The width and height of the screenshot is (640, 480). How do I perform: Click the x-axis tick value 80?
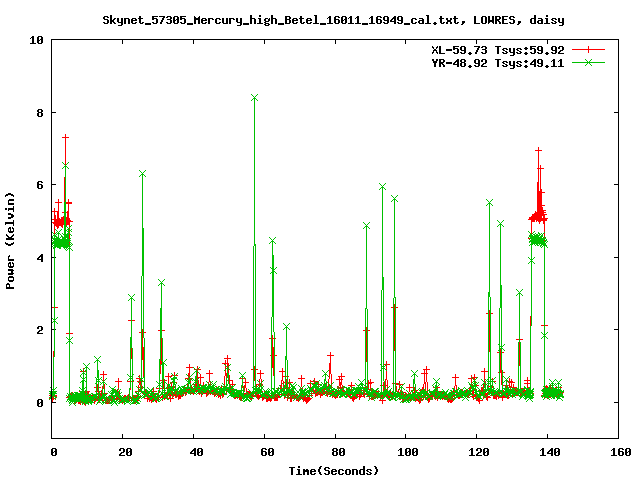[338, 452]
